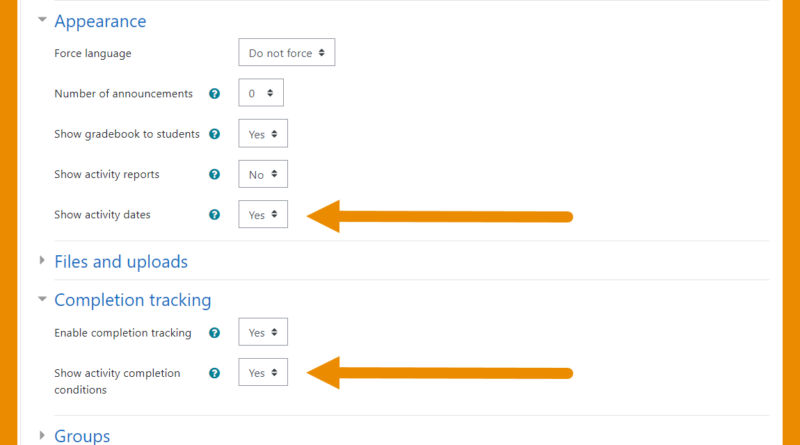The height and width of the screenshot is (445, 800).
Task: Expand the Files and uploads arrow
Action: coord(42,261)
